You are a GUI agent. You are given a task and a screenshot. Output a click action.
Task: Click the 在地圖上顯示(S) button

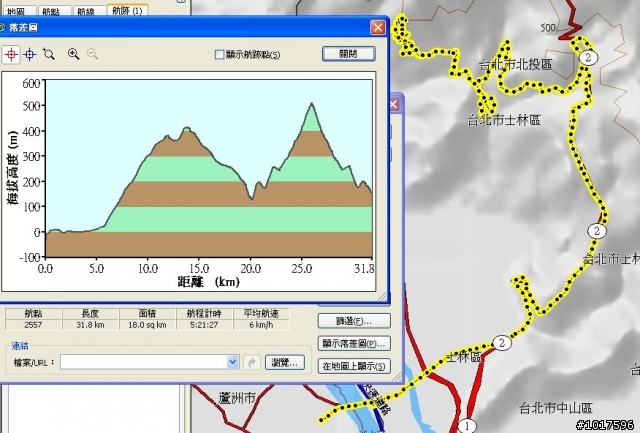[x=354, y=366]
